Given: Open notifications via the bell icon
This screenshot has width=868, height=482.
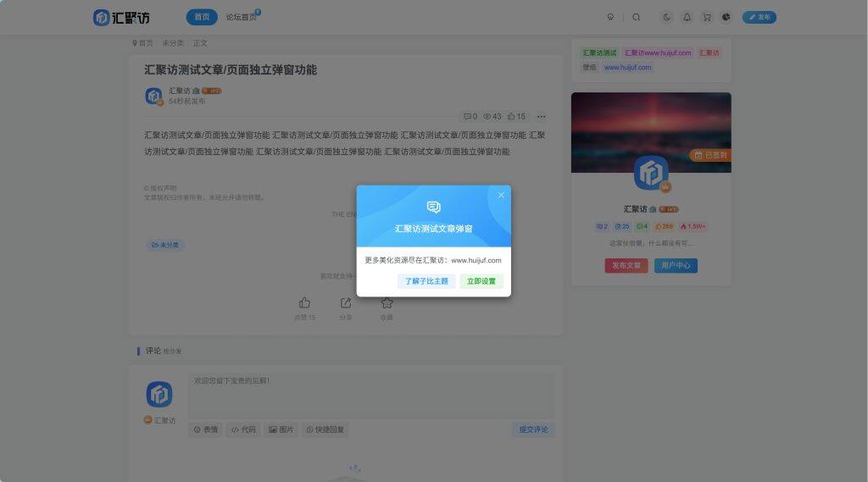Looking at the screenshot, I should [687, 17].
